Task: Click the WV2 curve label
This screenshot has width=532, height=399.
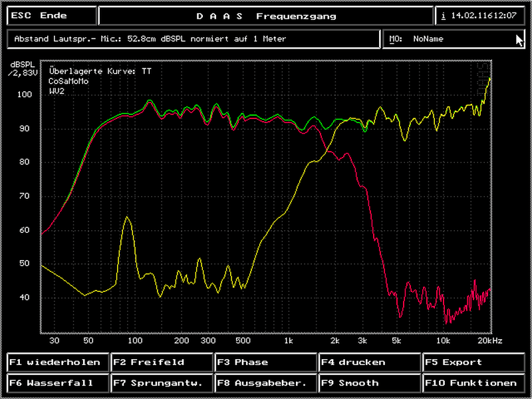Action: coord(57,90)
